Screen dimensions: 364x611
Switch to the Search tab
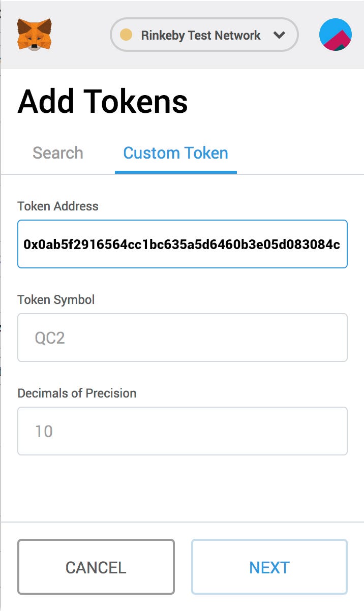pos(57,153)
